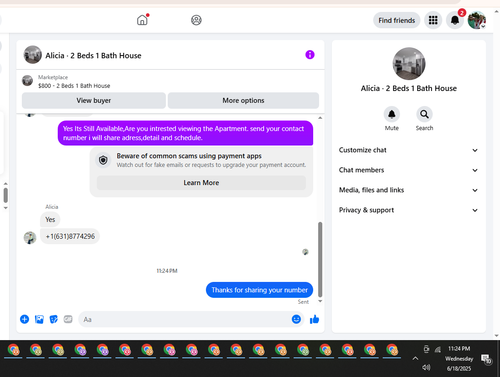Click the Find friends button
Viewport: 500px width, 377px height.
click(397, 20)
